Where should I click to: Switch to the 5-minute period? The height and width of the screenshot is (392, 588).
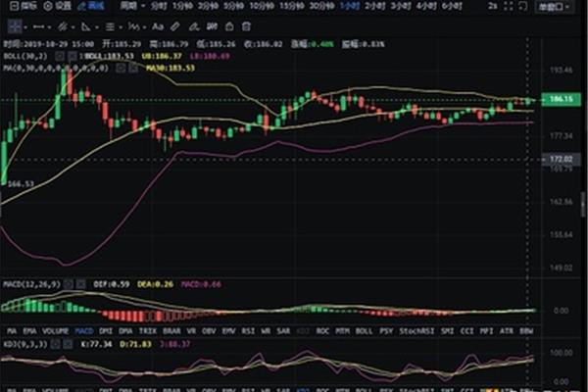click(x=233, y=6)
